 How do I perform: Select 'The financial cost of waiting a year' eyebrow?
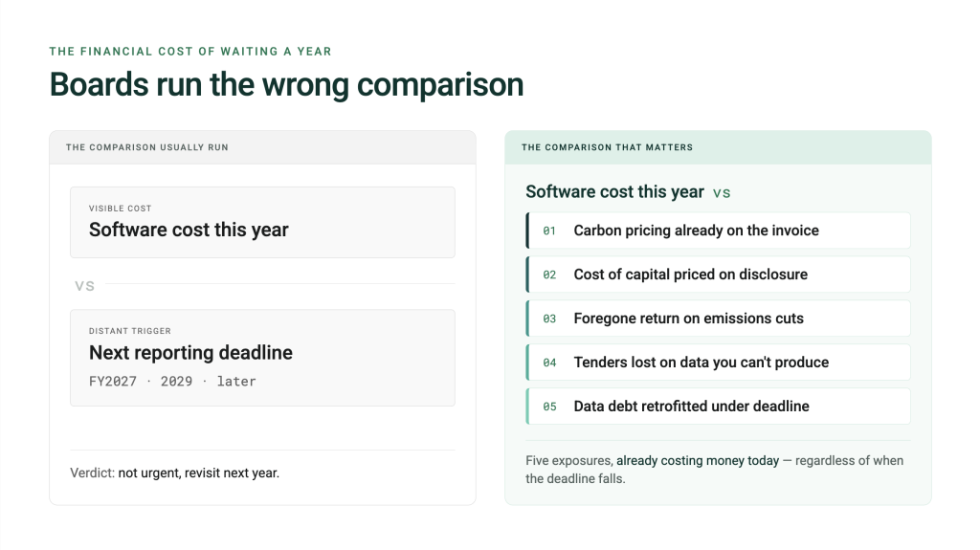point(190,52)
